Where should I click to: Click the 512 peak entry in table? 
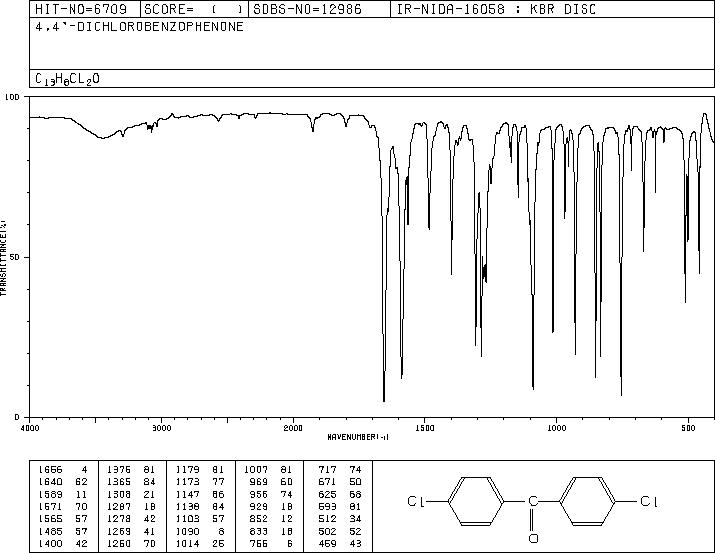tap(340, 519)
